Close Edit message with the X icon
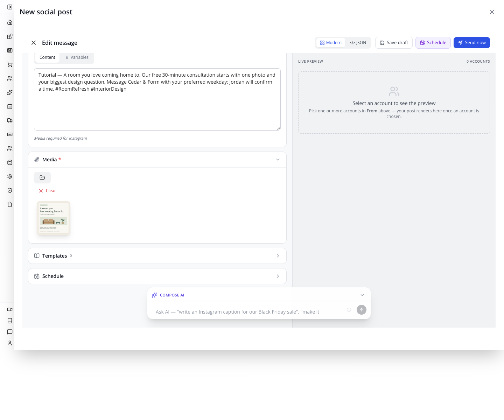The height and width of the screenshot is (420, 504). pyautogui.click(x=34, y=43)
